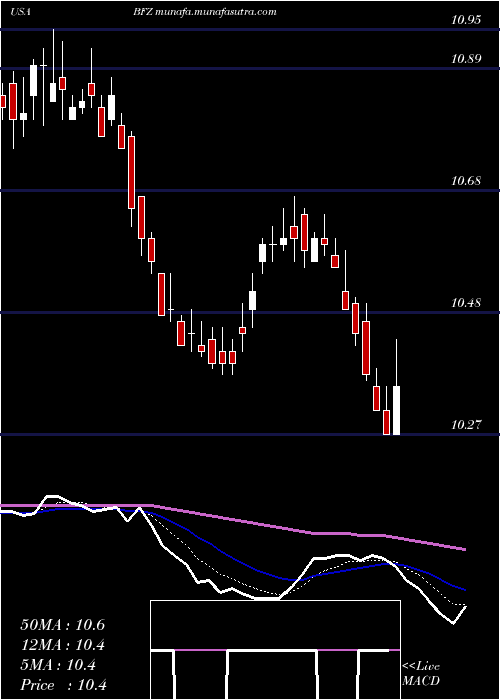The height and width of the screenshot is (700, 500).
Task: Click the last tall white candlestick
Action: click(396, 410)
